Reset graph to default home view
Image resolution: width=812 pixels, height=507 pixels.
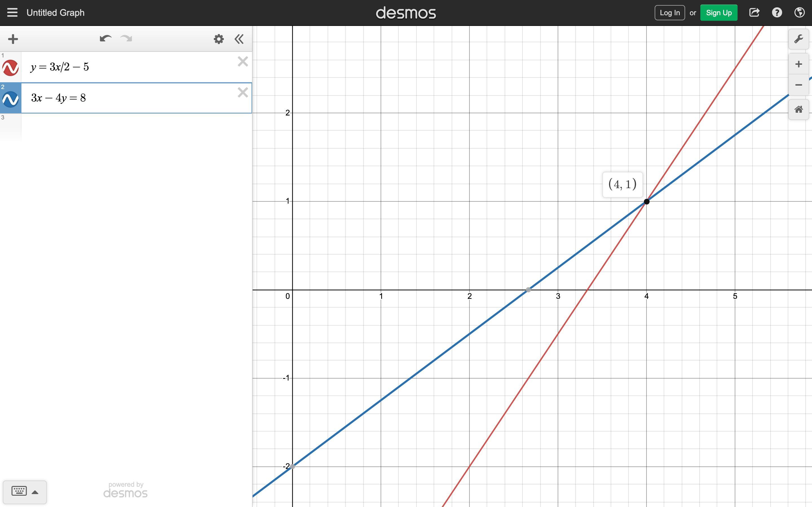pos(798,109)
